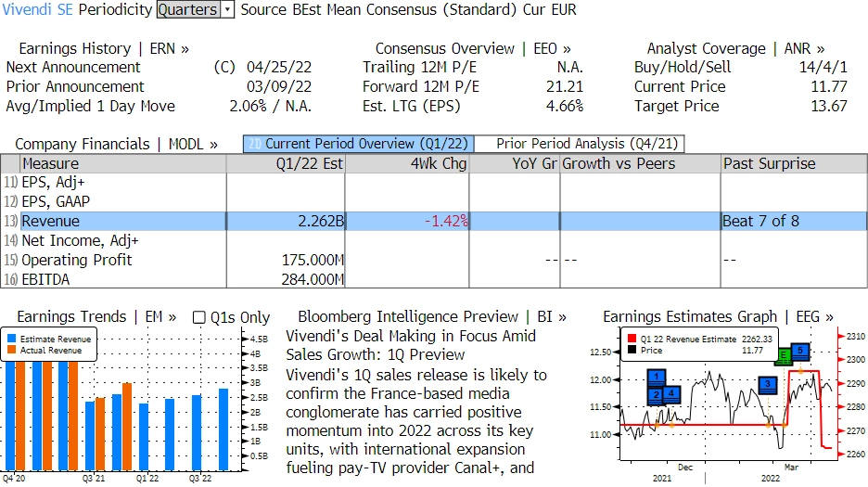
Task: Click event marker 5 on estimates graph
Action: [x=800, y=352]
